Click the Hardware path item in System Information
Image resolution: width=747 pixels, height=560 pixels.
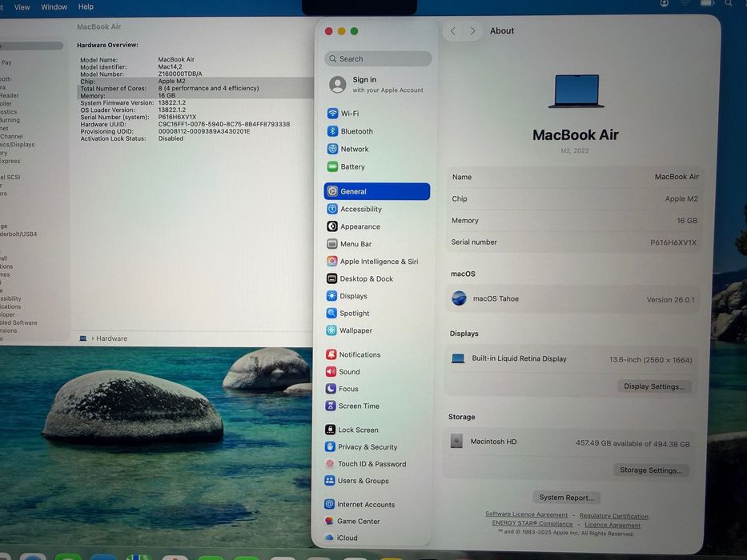[x=111, y=338]
